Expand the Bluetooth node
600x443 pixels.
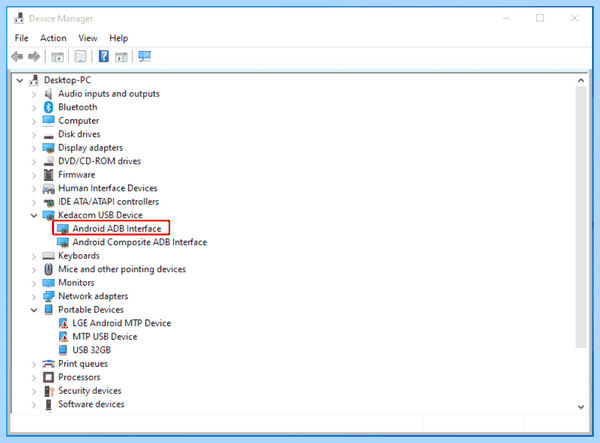point(34,108)
